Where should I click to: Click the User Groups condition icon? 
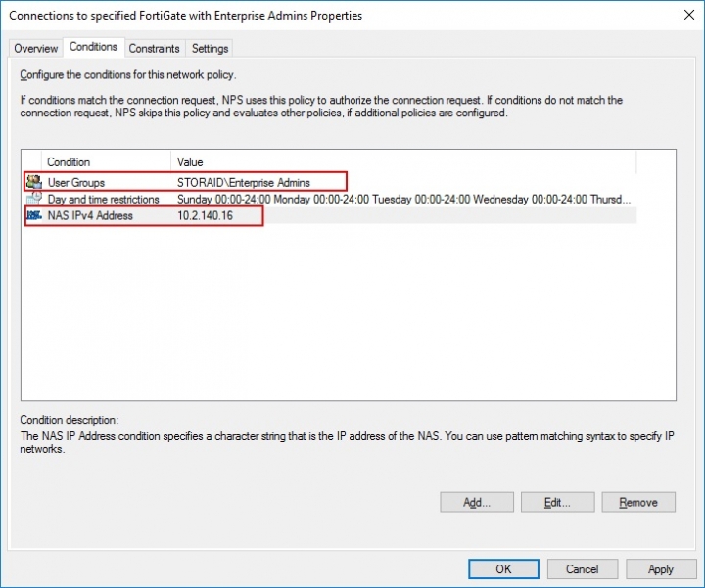34,182
